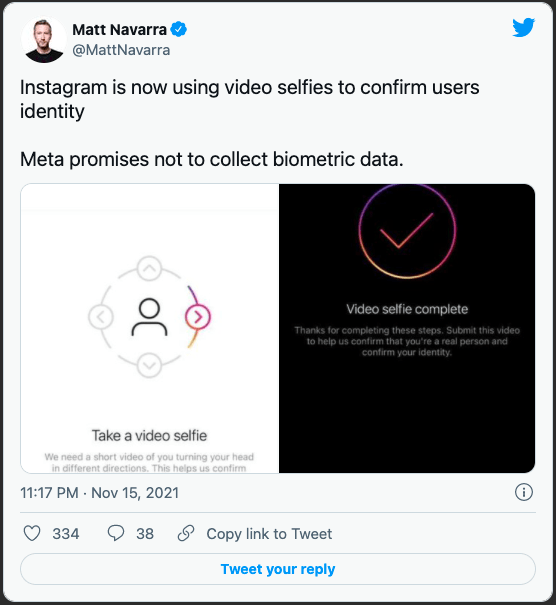
Task: Like the tweet with heart icon
Action: (x=32, y=534)
